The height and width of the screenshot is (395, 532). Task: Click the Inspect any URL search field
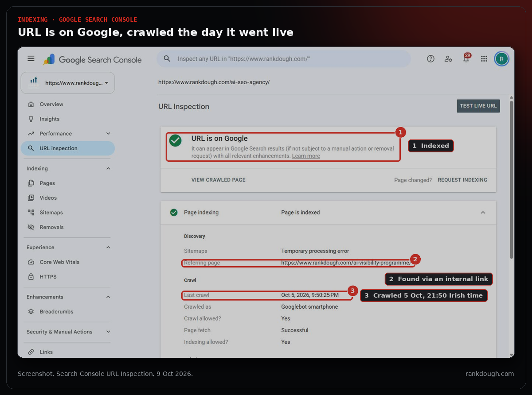pyautogui.click(x=284, y=59)
